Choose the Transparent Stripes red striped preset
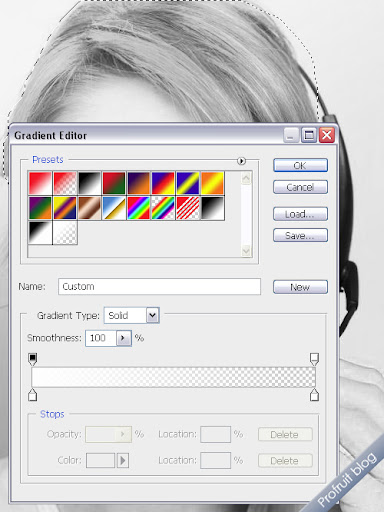This screenshot has width=384, height=512. pos(188,208)
